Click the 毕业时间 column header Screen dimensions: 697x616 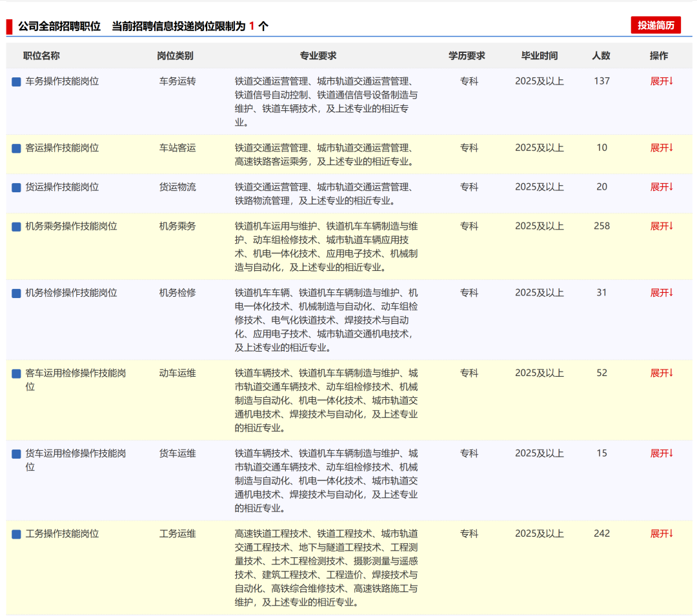click(x=540, y=56)
